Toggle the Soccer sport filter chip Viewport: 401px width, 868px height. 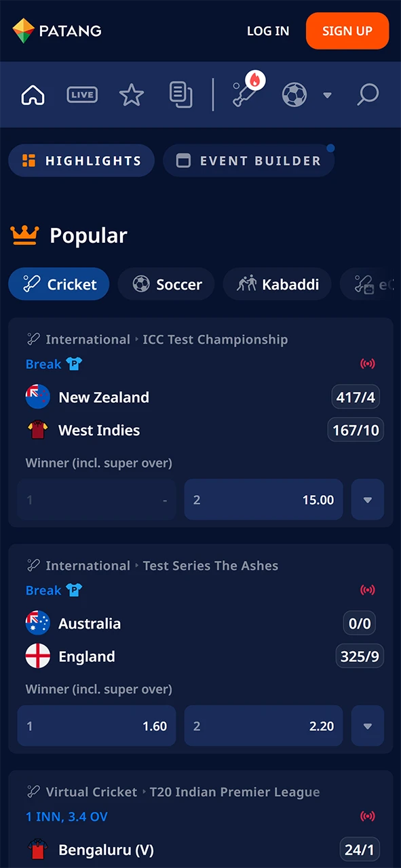pos(166,284)
